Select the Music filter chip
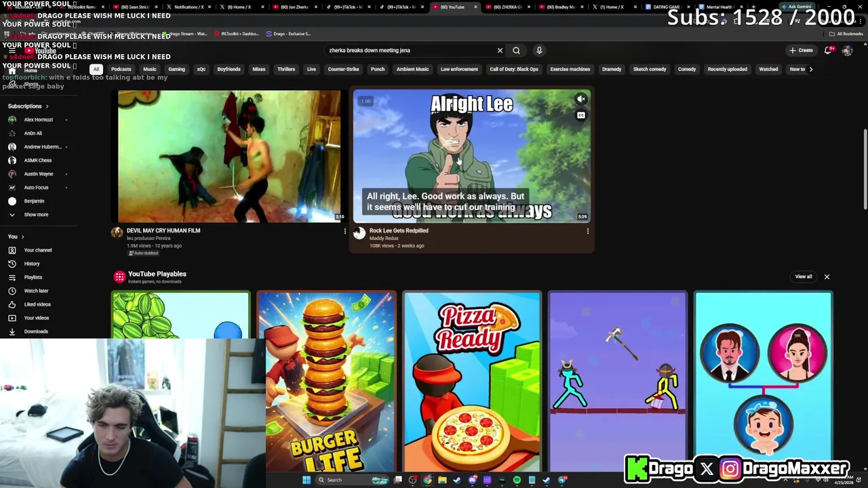868x488 pixels. point(149,69)
